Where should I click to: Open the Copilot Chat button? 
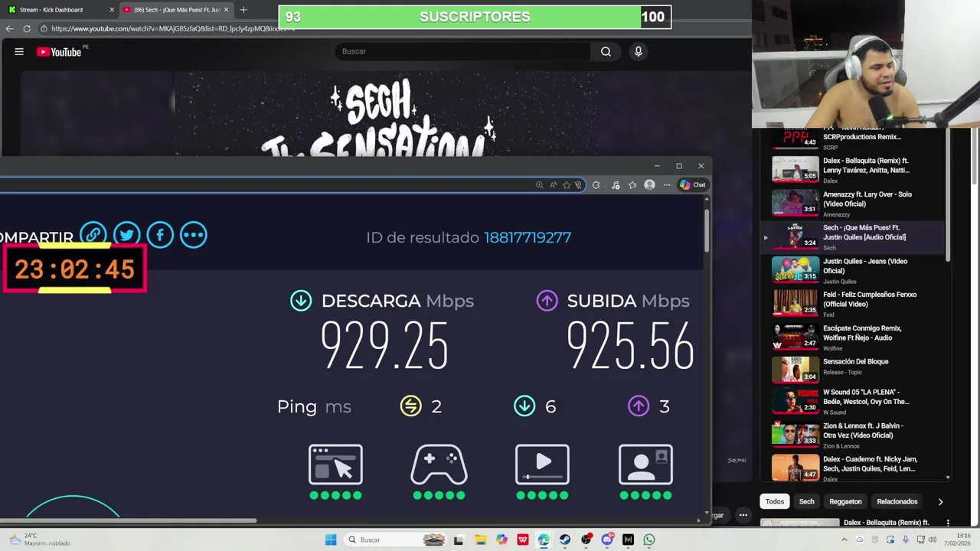coord(693,184)
